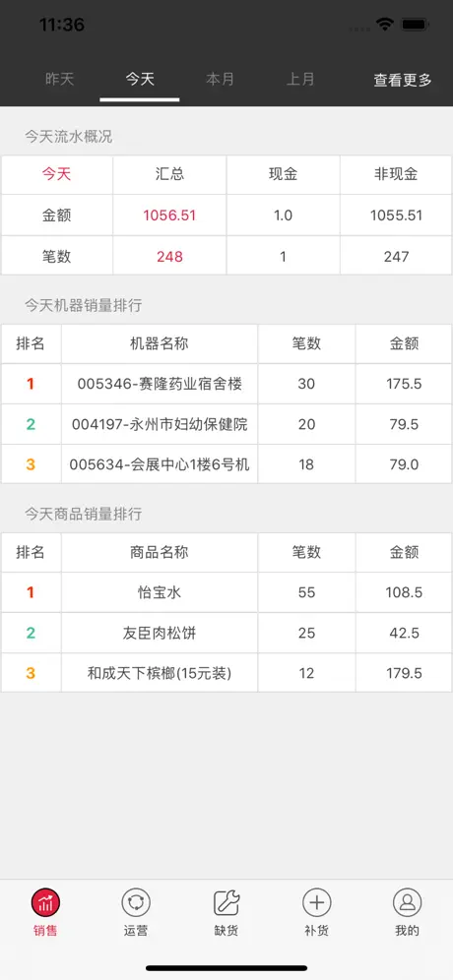Tap the battery status icon
Image resolution: width=453 pixels, height=980 pixels.
pyautogui.click(x=415, y=25)
